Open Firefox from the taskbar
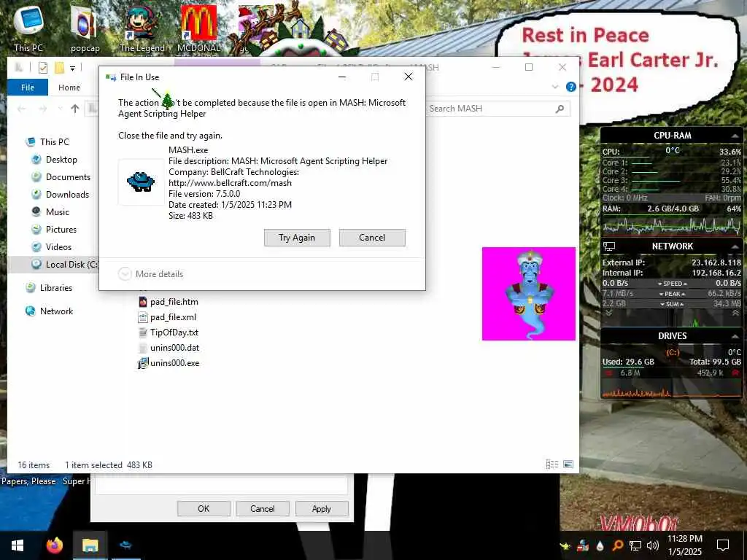Viewport: 747px width, 560px height. pos(54,545)
